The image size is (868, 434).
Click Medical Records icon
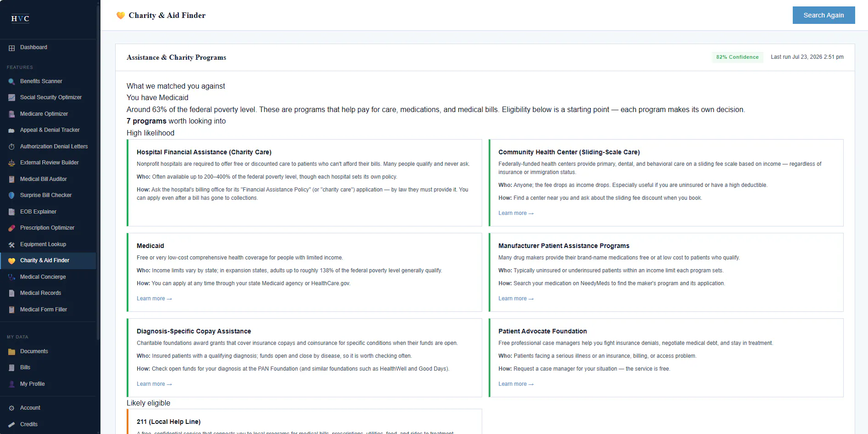pyautogui.click(x=11, y=293)
